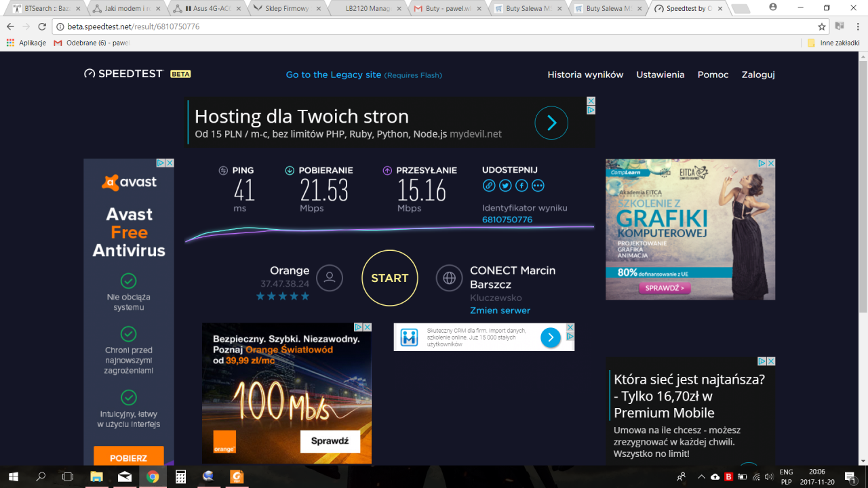Click SPRAWDŹ button in EITCA ad
The height and width of the screenshot is (488, 868).
[x=664, y=288]
